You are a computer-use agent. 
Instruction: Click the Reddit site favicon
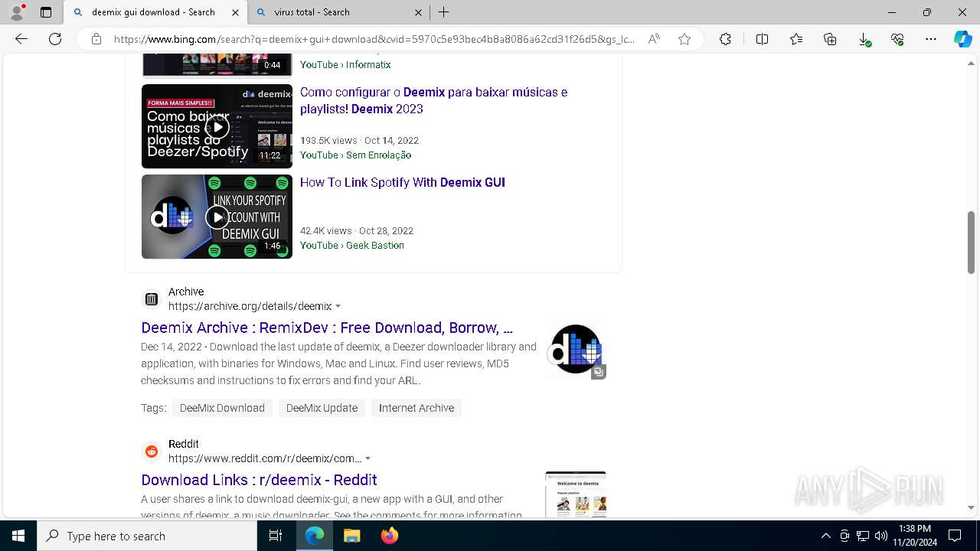tap(152, 452)
